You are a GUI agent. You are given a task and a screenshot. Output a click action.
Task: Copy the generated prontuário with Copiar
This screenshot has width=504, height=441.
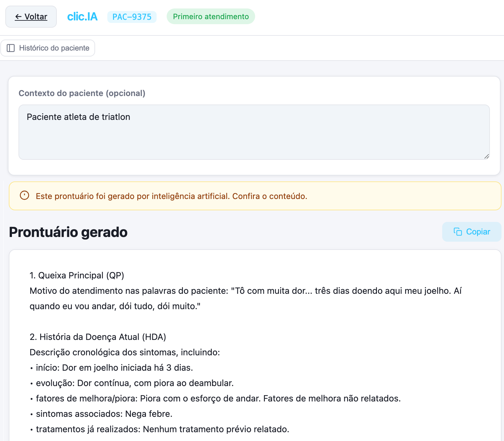(x=472, y=232)
